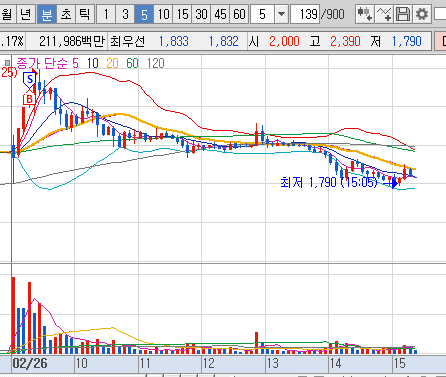
Task: Click the 11 hour mark on the time axis
Action: tap(145, 363)
